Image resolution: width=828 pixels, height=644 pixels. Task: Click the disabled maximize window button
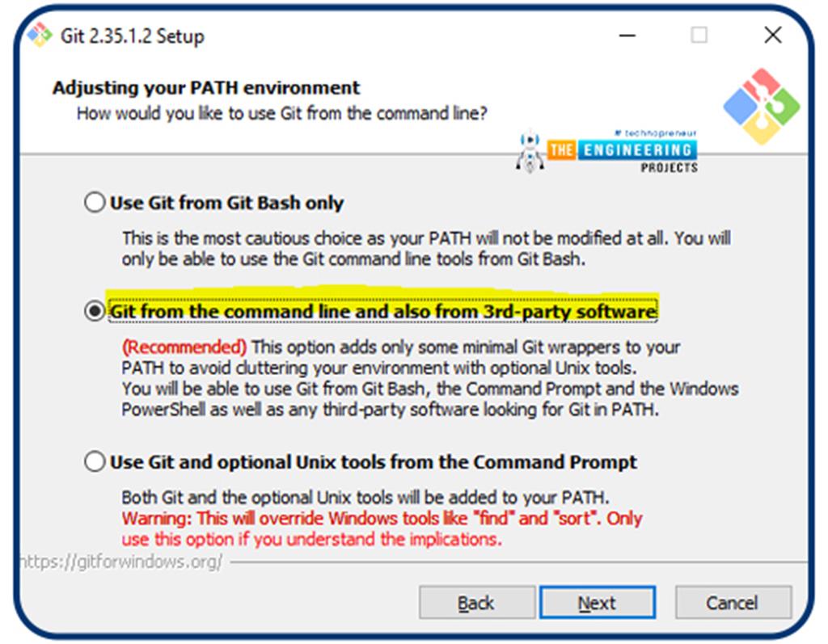click(x=699, y=36)
